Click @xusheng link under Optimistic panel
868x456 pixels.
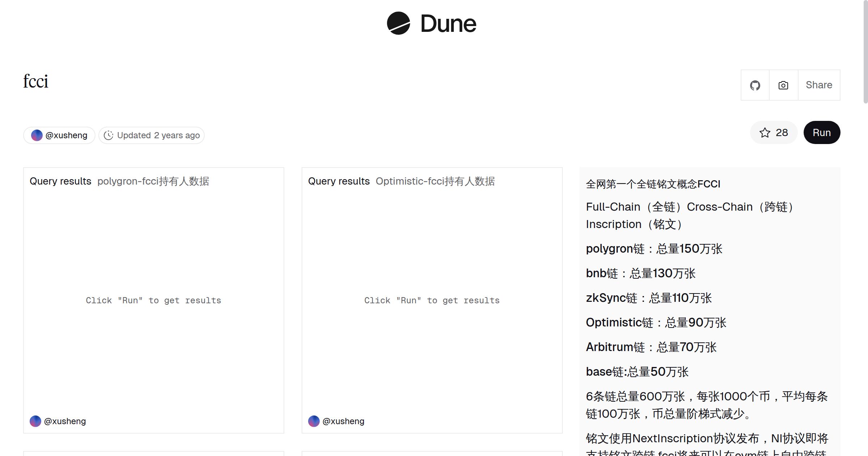click(344, 421)
